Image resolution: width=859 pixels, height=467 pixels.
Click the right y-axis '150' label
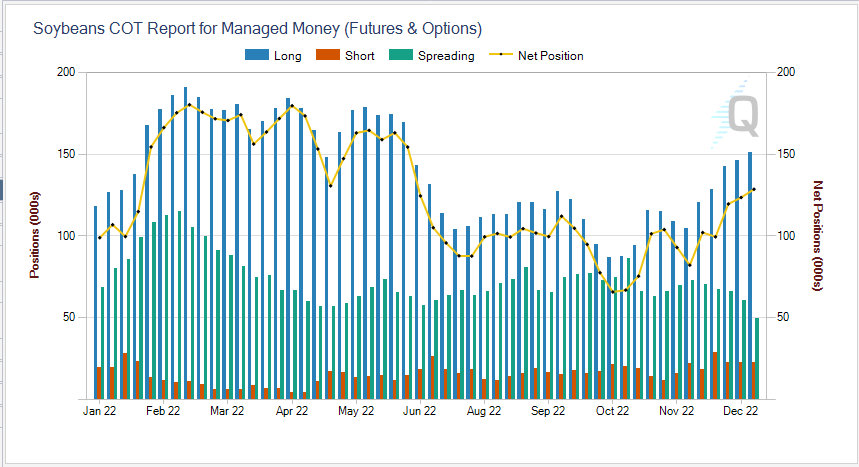[x=786, y=154]
